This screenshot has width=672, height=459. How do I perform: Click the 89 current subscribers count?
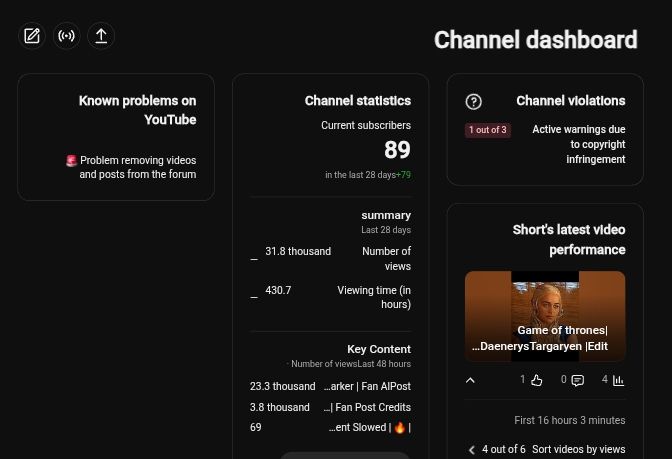[397, 150]
